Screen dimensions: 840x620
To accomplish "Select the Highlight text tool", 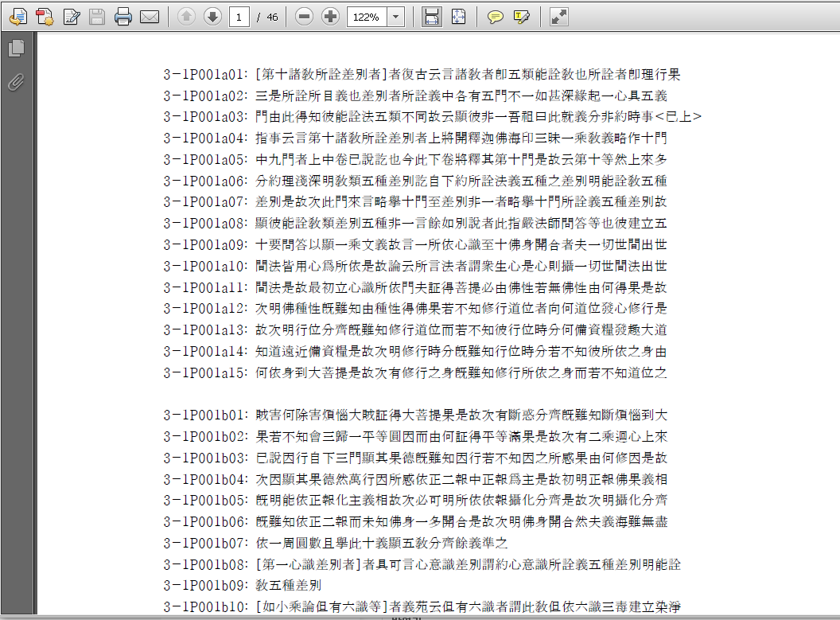I will click(x=521, y=16).
